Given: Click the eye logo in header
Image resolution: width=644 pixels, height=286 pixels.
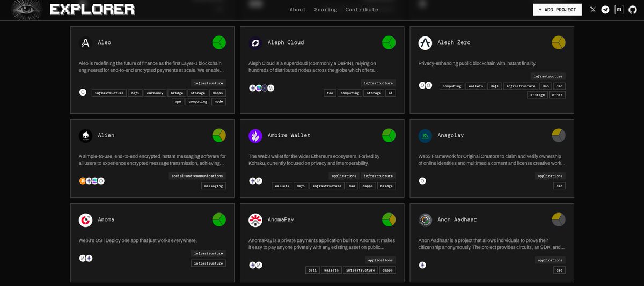Looking at the screenshot, I should click(26, 10).
